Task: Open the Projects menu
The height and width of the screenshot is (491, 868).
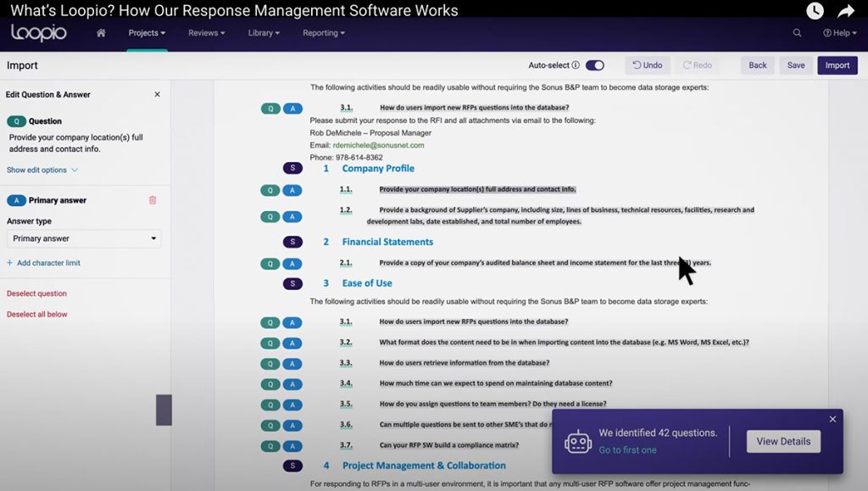Action: (x=147, y=32)
